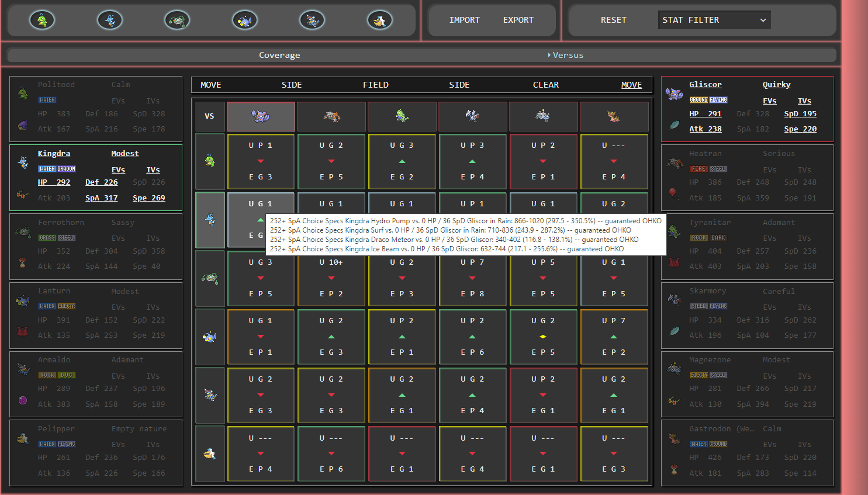Select the Skarmory card in right panel
The height and width of the screenshot is (495, 868).
point(747,316)
